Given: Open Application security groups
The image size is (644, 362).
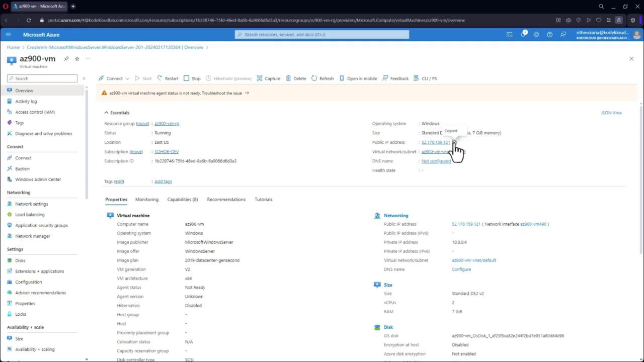Looking at the screenshot, I should click(x=41, y=225).
